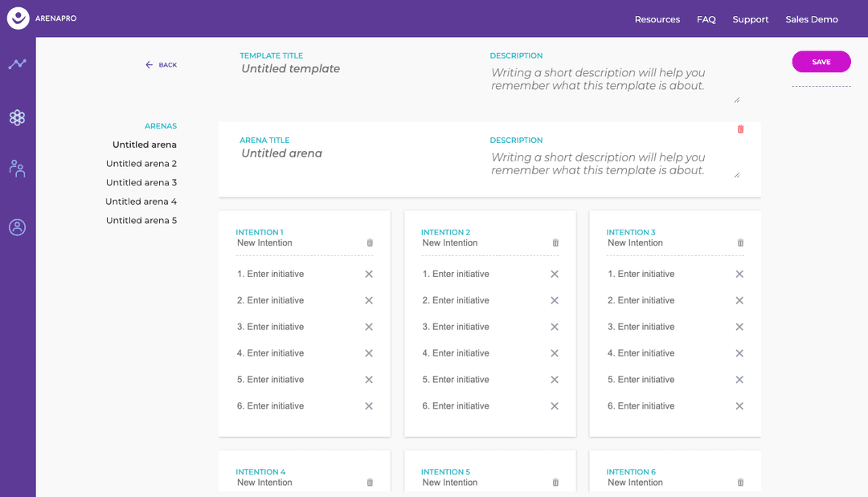Click the trash icon for Intention 6

tap(739, 482)
